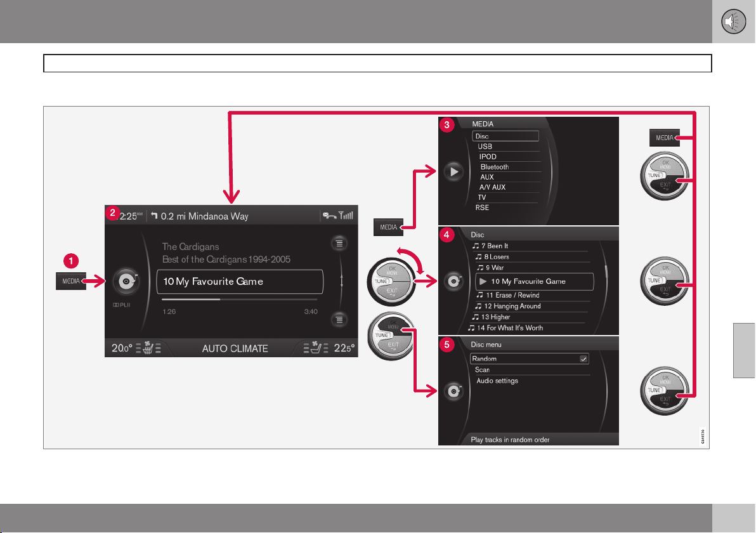Click The Cardigans artist name
The width and height of the screenshot is (756, 533).
[190, 246]
